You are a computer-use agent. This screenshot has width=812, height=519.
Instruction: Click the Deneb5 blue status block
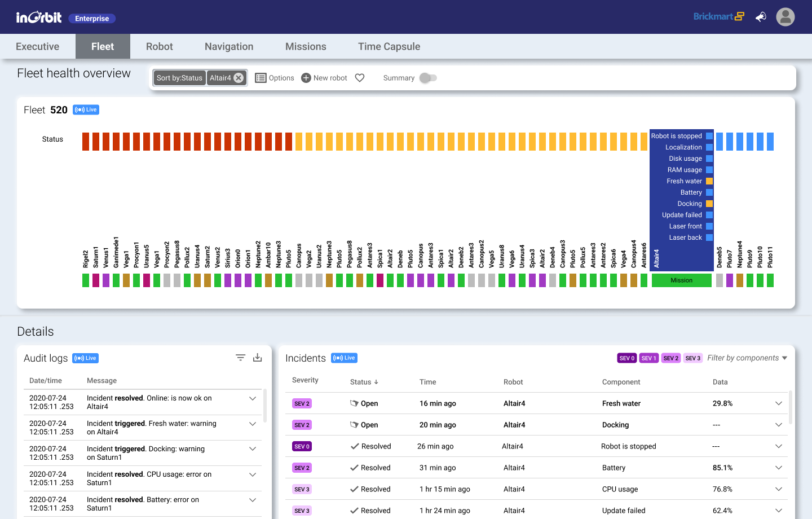click(x=720, y=142)
